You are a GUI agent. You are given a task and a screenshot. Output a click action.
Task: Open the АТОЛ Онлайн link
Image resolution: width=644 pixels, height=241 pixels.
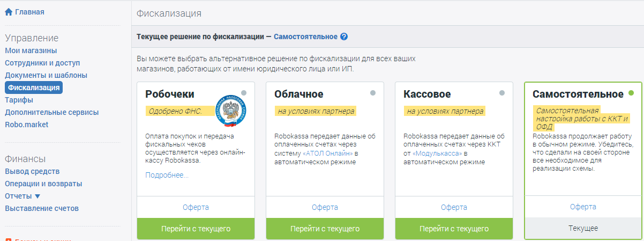tap(327, 154)
